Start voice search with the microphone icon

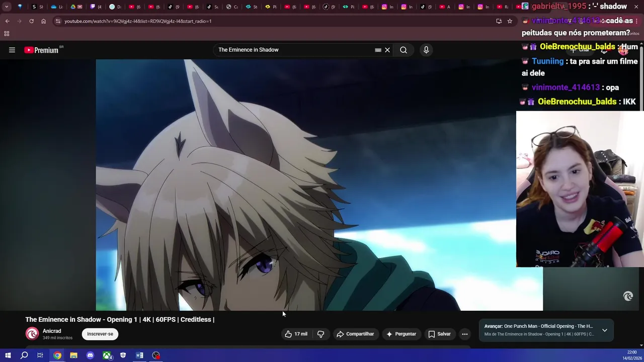[426, 50]
